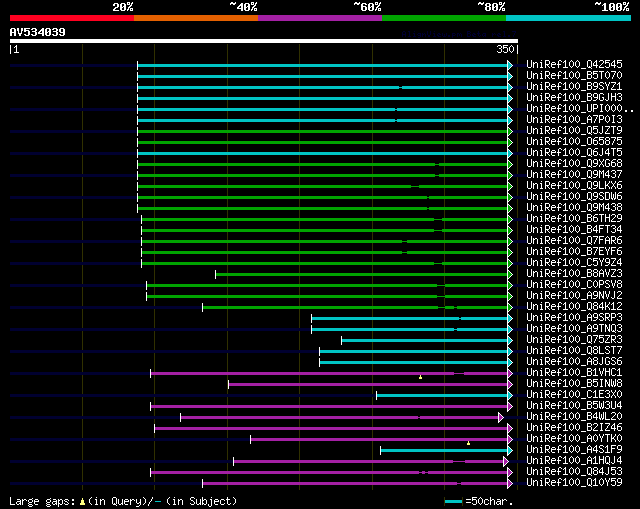640x509 pixels.
Task: Click the arrowhead ending the A1HQJ4 bar
Action: 506,461
